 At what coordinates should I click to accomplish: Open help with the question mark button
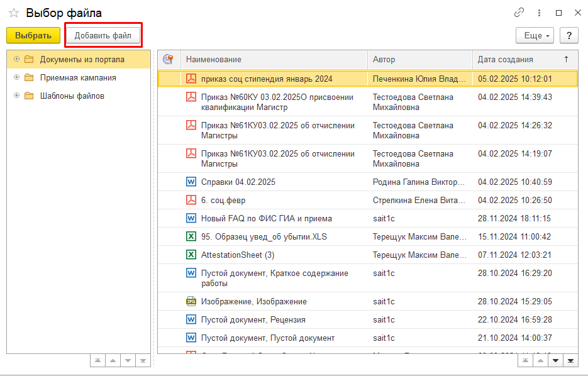pos(569,36)
